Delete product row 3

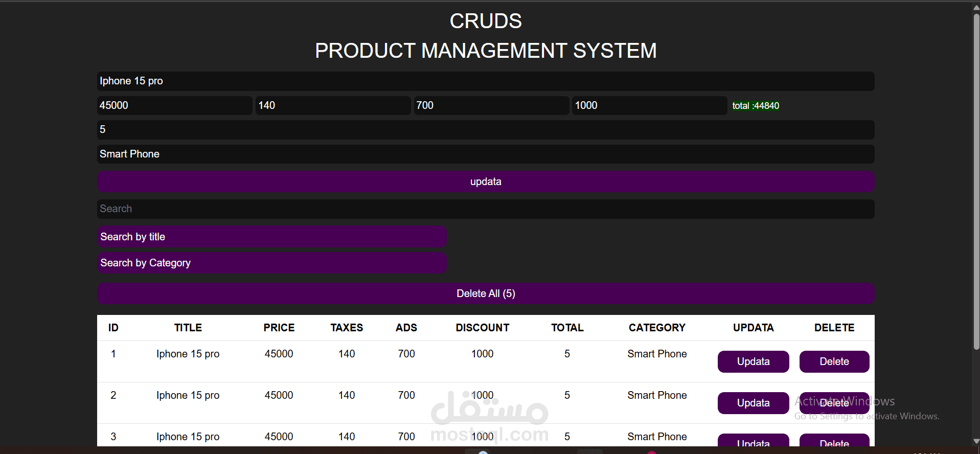click(834, 440)
